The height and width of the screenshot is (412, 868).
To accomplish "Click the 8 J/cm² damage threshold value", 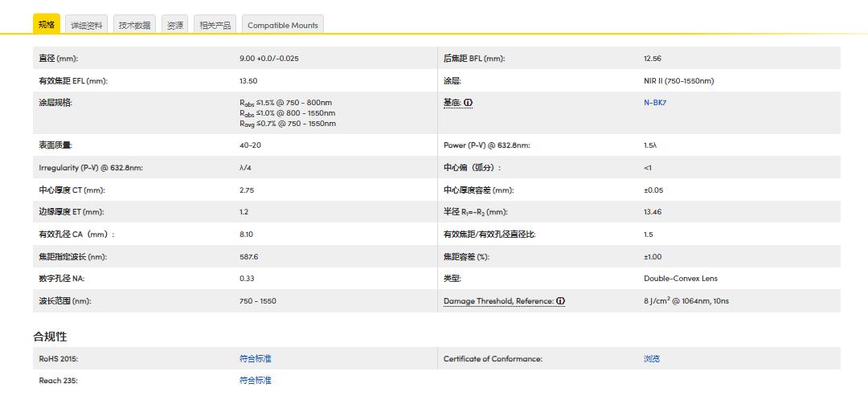I will tap(686, 301).
